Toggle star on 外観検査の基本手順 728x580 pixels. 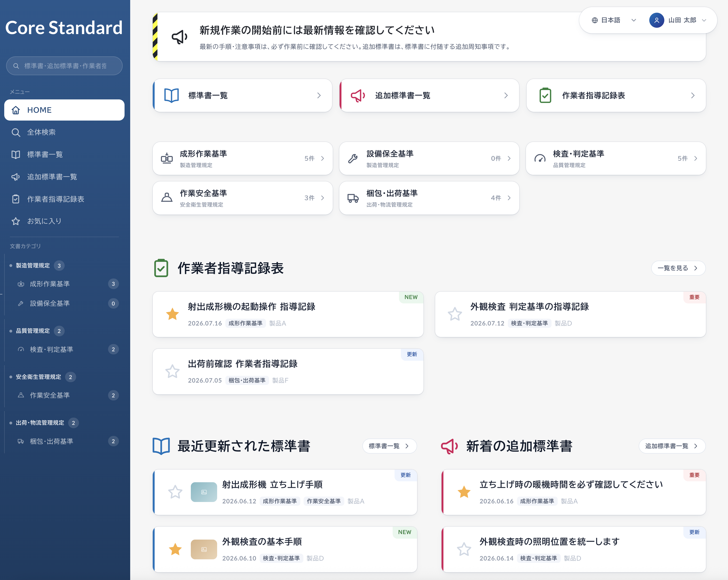coord(175,549)
